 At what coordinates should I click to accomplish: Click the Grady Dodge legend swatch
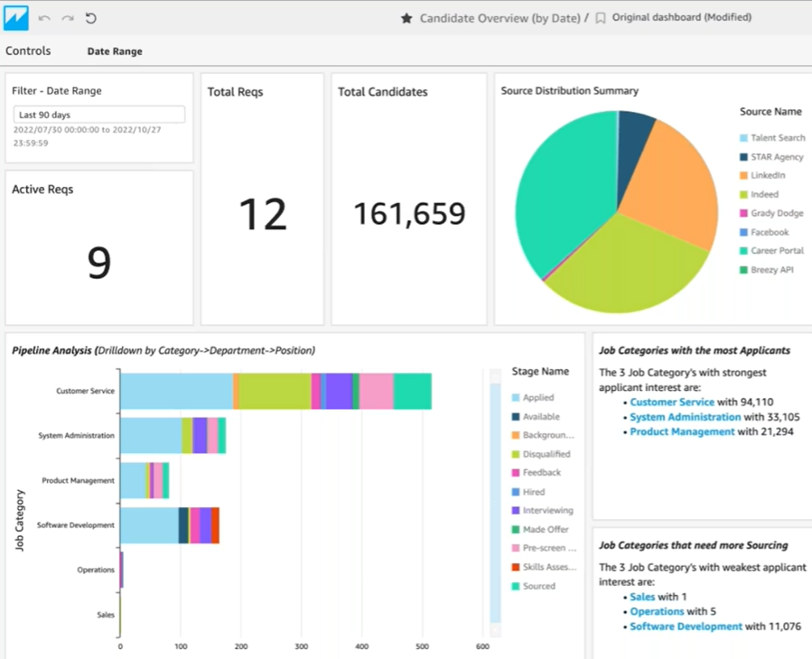(x=743, y=213)
